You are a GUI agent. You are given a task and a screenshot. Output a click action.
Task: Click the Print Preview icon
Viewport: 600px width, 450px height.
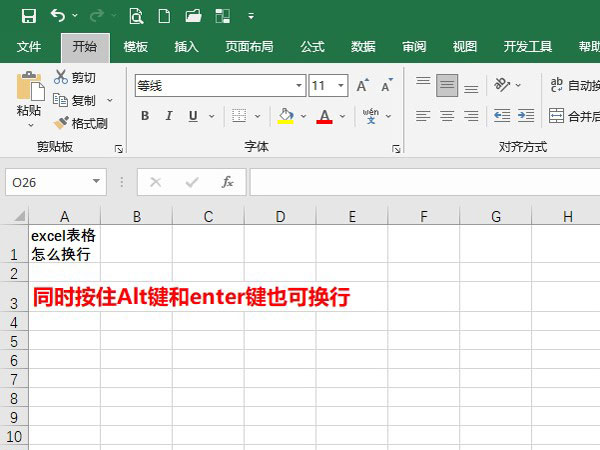[x=136, y=15]
